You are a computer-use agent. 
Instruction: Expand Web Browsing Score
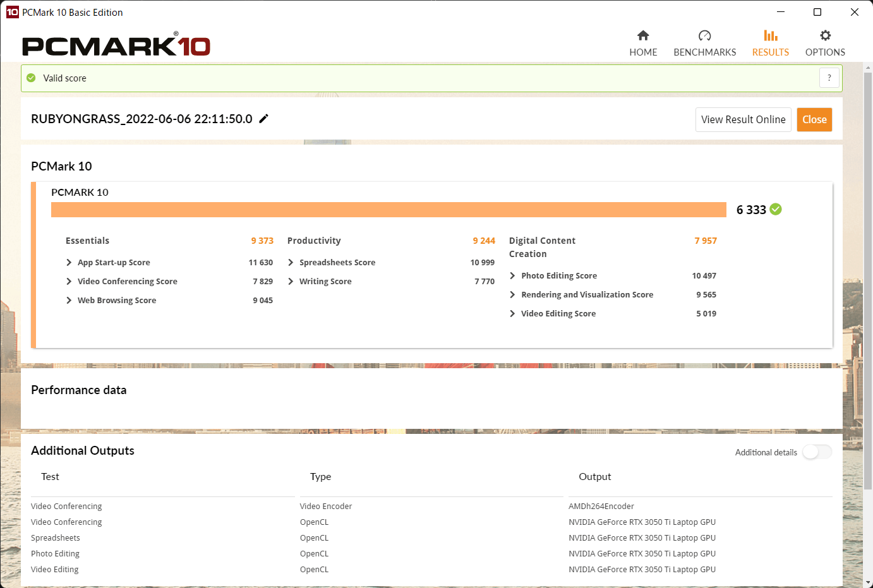pos(69,300)
